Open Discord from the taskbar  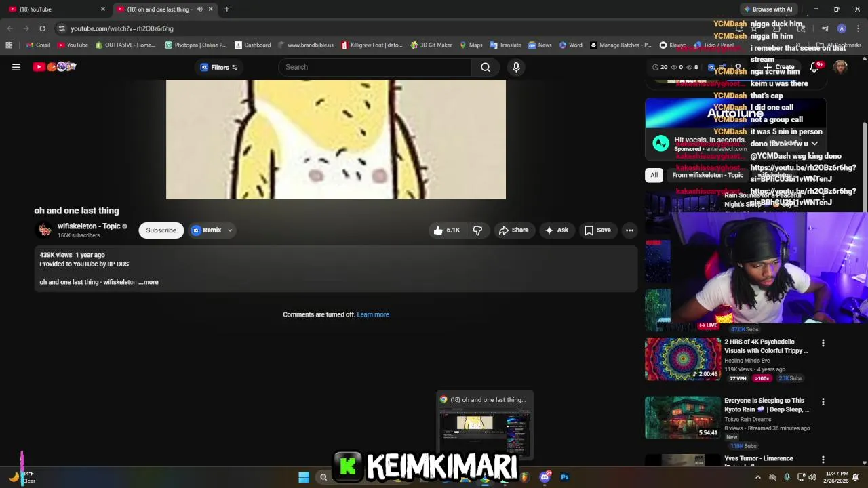click(545, 477)
